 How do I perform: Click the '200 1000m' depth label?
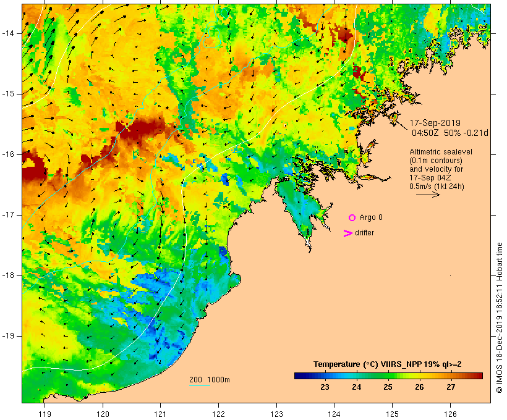[x=210, y=380]
